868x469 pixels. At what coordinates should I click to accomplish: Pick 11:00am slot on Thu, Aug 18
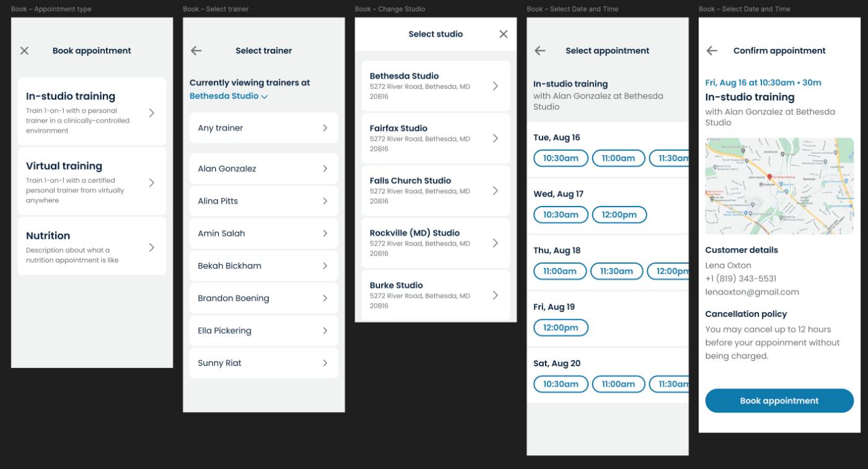560,271
